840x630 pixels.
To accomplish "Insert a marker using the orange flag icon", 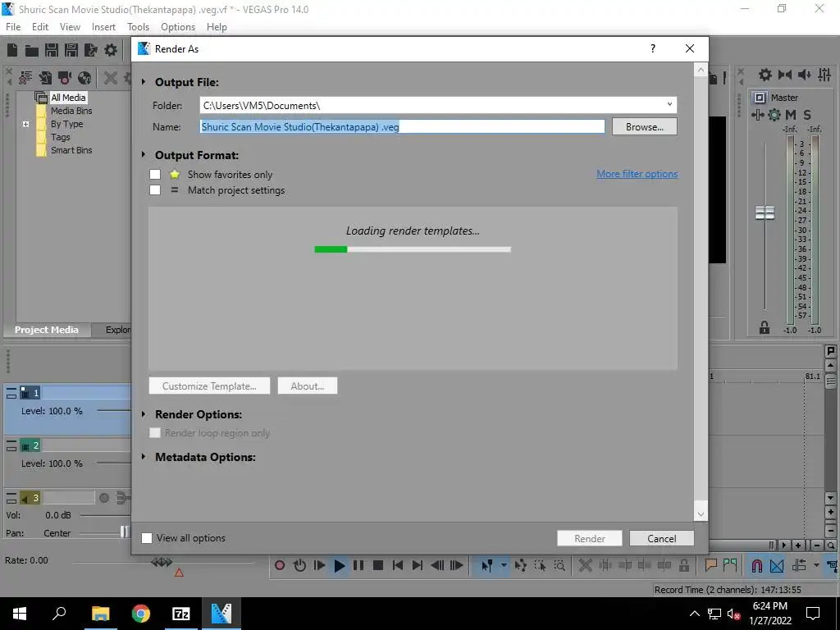I will coord(711,564).
